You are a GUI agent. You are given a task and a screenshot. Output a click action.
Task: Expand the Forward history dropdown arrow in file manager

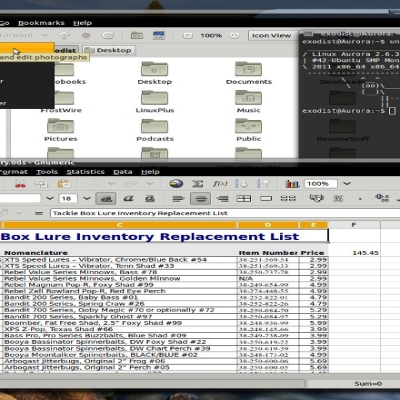coord(45,35)
